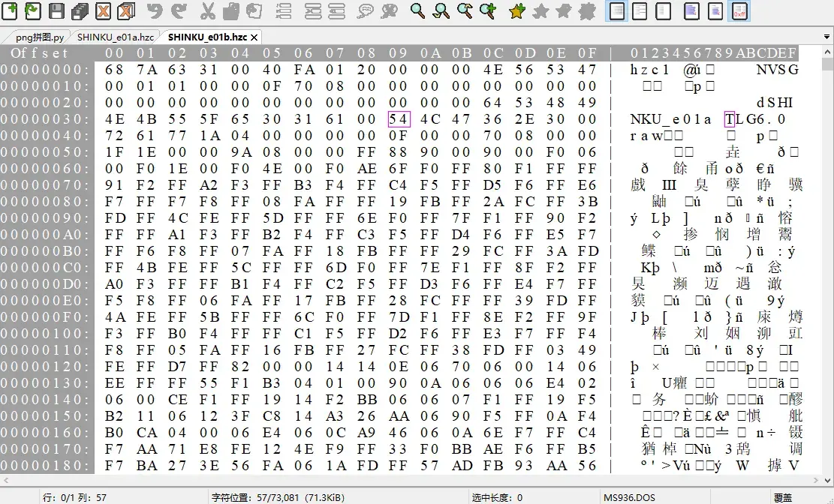Switch to the png拼图.py tab
834x504 pixels.
pos(40,37)
